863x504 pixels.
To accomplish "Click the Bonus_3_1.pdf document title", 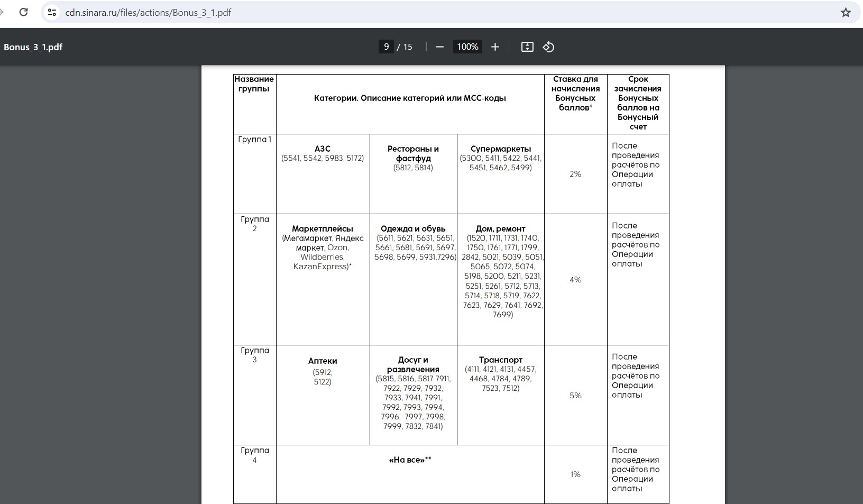I will click(33, 47).
